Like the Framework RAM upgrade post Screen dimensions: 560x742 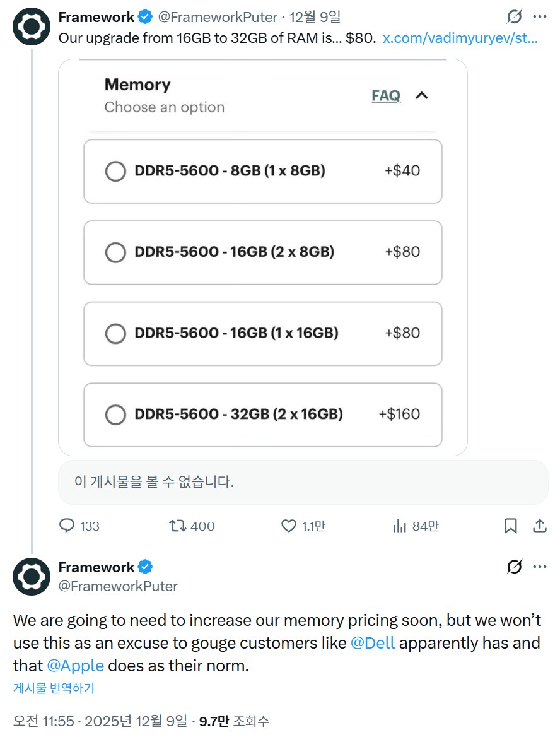[x=288, y=526]
